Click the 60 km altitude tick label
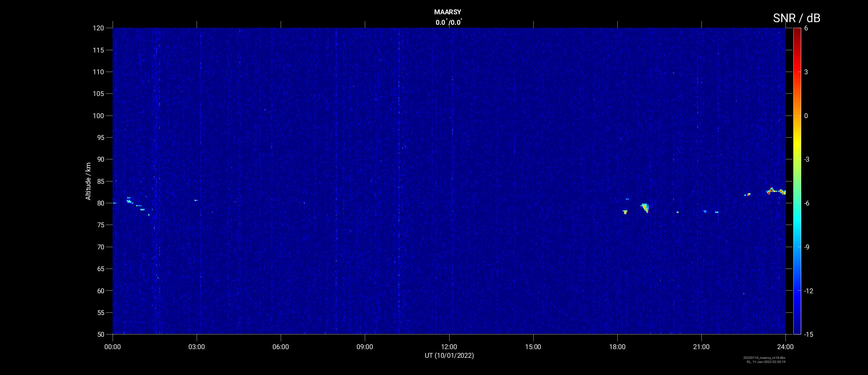 pos(100,291)
